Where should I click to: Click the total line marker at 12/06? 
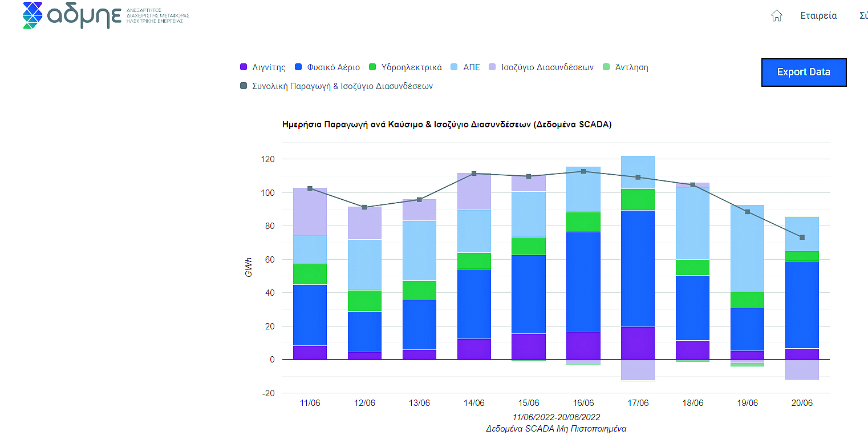click(x=364, y=207)
